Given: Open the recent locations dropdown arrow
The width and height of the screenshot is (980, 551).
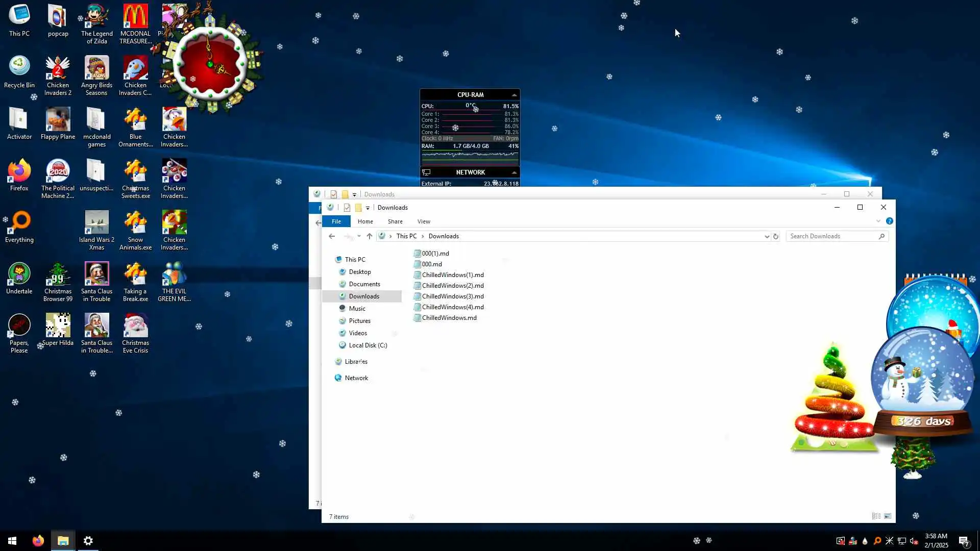Looking at the screenshot, I should tap(359, 236).
